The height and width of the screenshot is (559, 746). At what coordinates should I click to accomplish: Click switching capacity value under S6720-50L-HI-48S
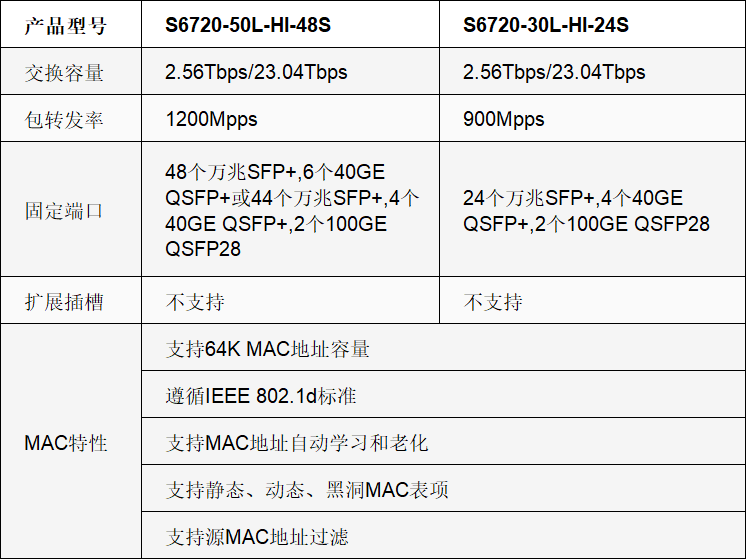pos(257,72)
